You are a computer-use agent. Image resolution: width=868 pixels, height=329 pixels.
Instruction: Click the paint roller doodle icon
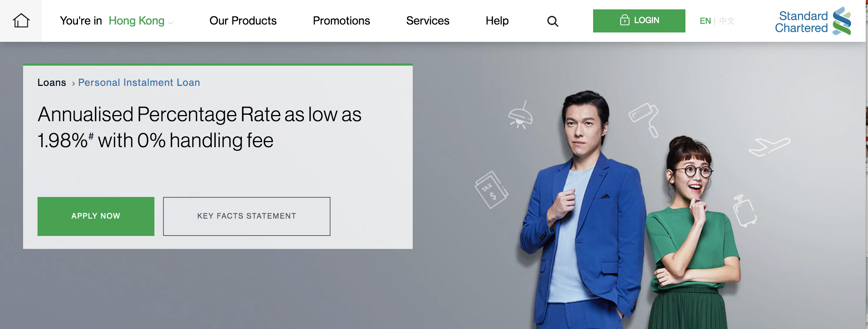645,119
